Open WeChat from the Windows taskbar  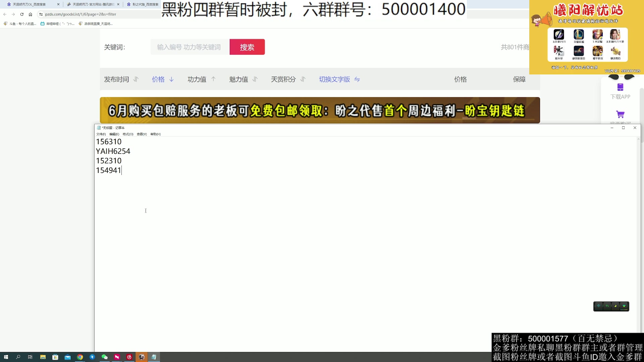[104, 357]
